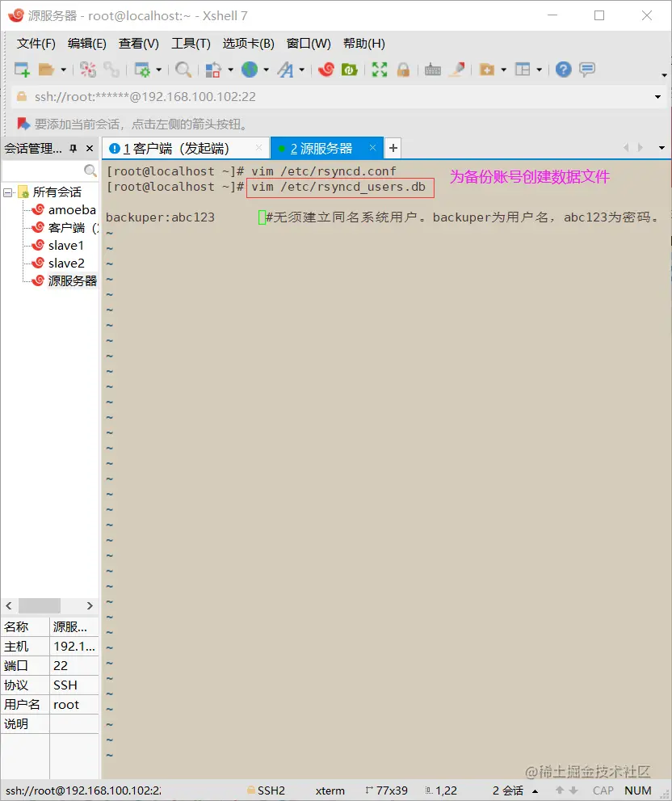The height and width of the screenshot is (801, 672).
Task: Open the 编辑(E) menu
Action: [x=86, y=44]
